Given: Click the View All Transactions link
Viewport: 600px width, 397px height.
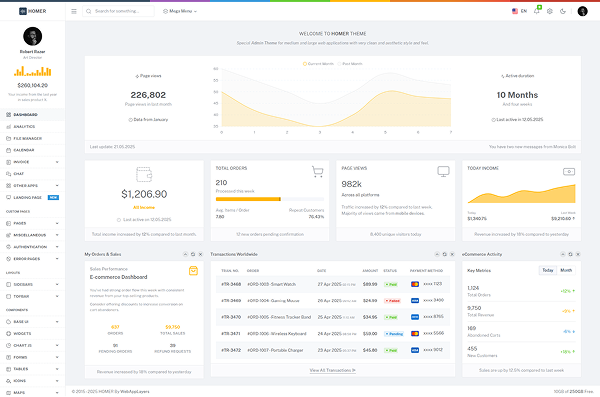Looking at the screenshot, I should (x=333, y=370).
